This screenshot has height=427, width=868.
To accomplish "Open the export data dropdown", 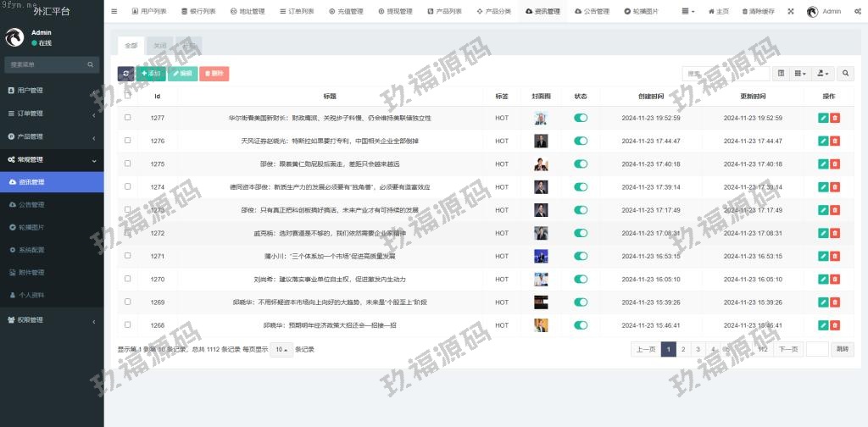I will pyautogui.click(x=823, y=74).
